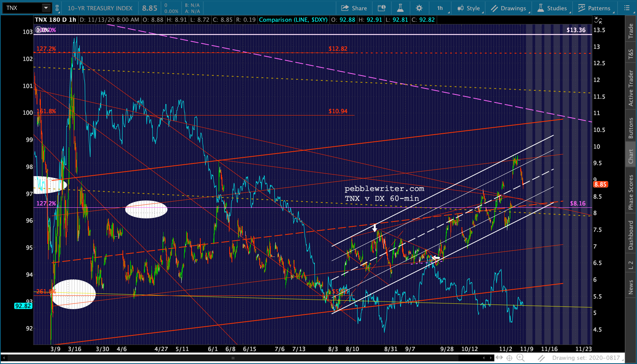637x364 pixels.
Task: Click the scroll right arrow on time scrollbar
Action: (491, 358)
